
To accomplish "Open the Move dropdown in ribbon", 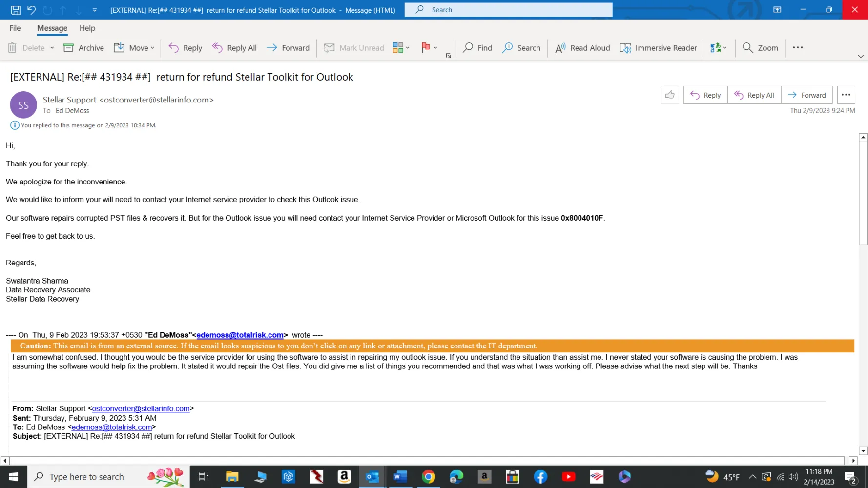I will click(x=134, y=47).
